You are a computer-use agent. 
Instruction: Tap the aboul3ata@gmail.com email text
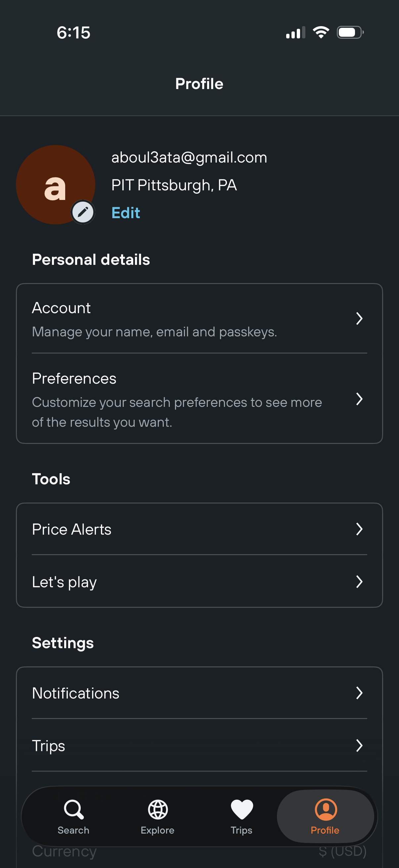click(189, 157)
